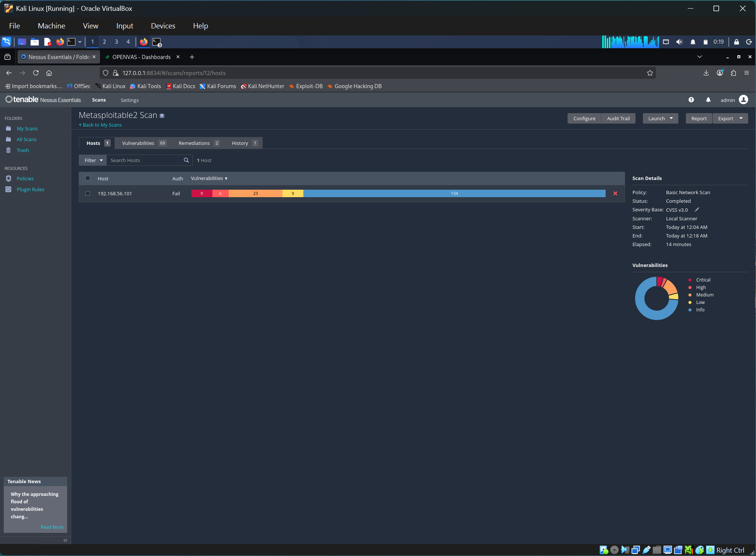Viewport: 756px width, 556px height.
Task: Open the Audit Trail button
Action: tap(618, 118)
